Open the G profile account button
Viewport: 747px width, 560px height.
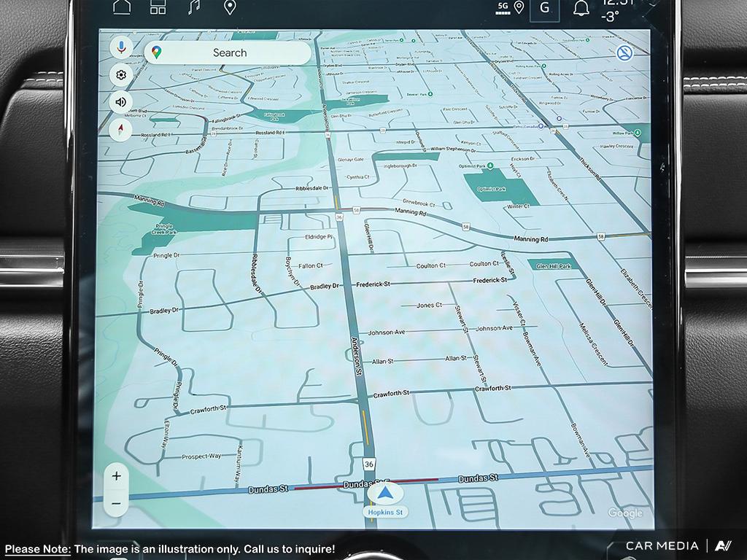point(544,8)
